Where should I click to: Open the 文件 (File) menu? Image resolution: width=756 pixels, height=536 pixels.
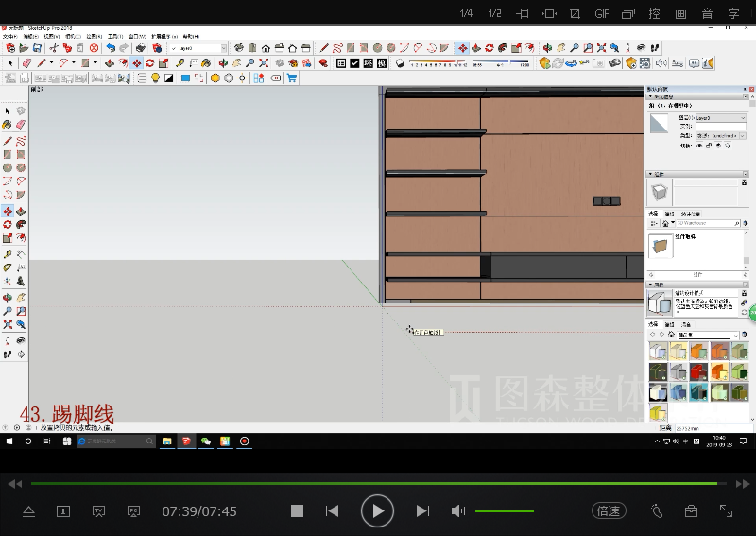(x=9, y=37)
